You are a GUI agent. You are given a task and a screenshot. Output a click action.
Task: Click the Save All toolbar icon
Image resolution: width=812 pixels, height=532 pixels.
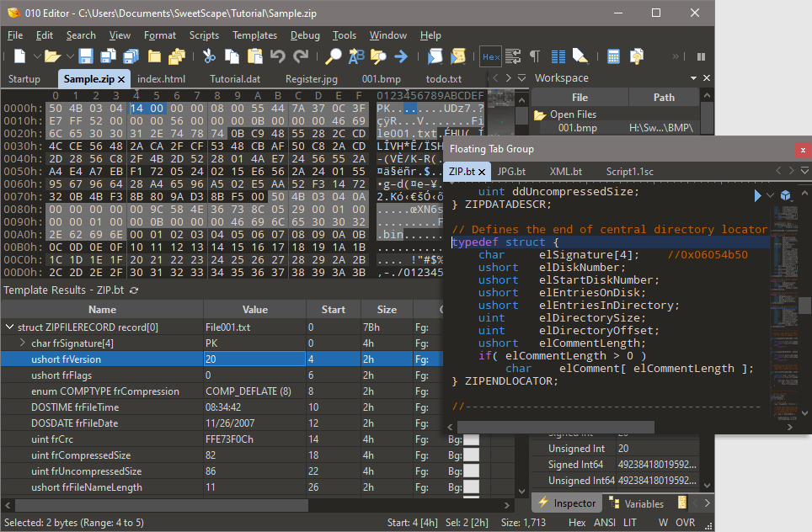click(x=131, y=56)
